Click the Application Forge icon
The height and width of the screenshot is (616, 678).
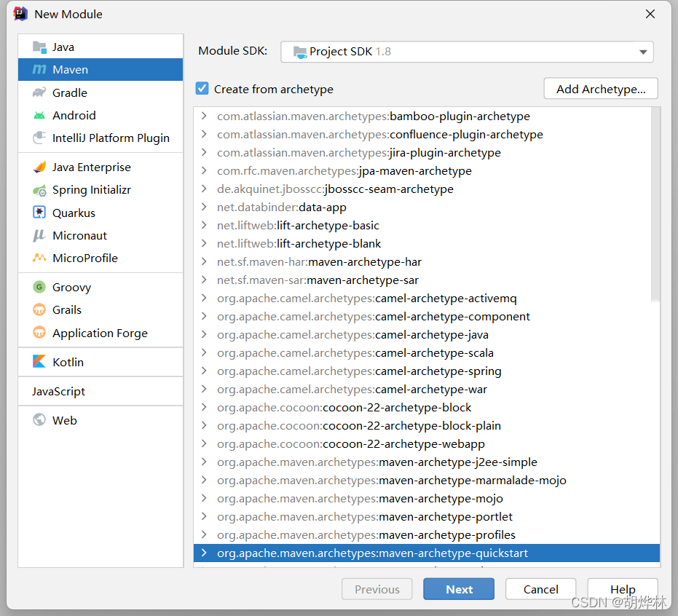tap(39, 333)
